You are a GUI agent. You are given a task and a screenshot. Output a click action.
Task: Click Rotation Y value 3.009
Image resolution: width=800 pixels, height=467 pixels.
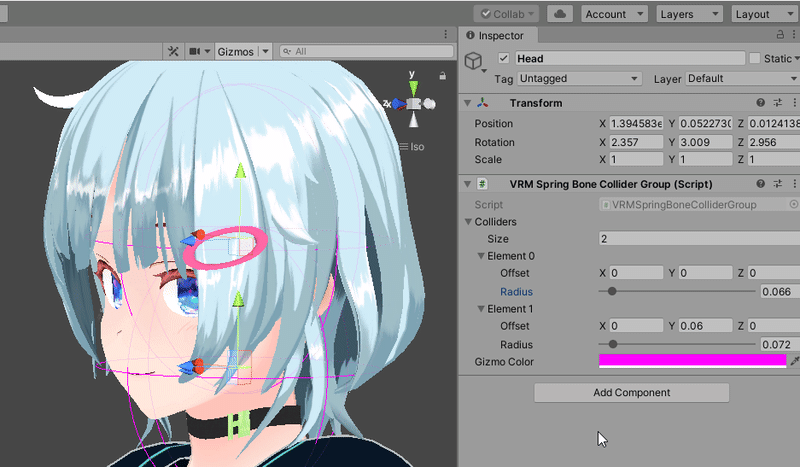pos(705,142)
